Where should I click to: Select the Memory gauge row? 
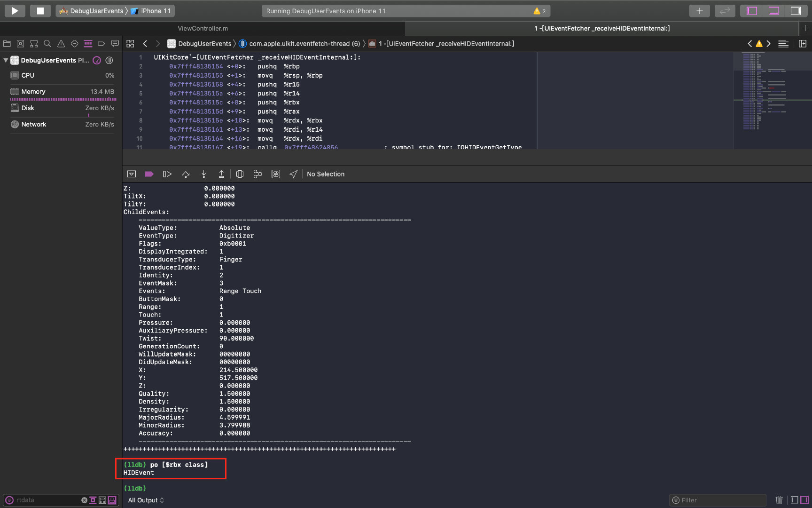[x=62, y=94]
